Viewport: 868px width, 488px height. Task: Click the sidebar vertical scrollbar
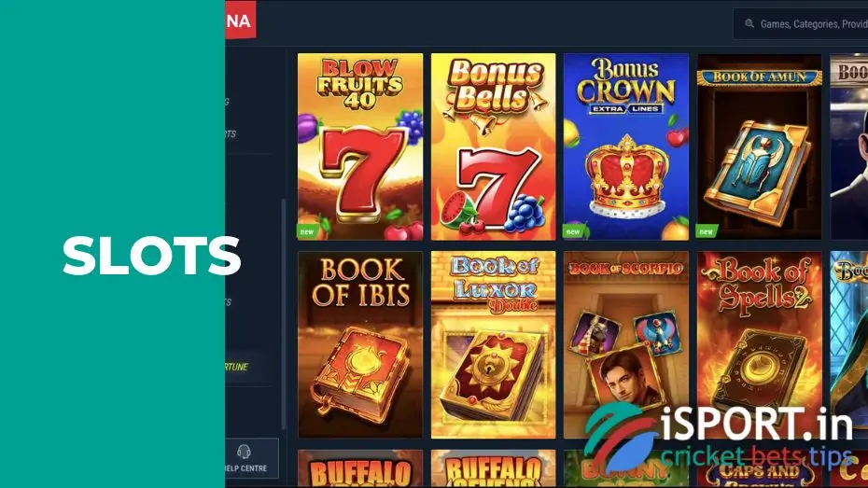click(x=284, y=314)
